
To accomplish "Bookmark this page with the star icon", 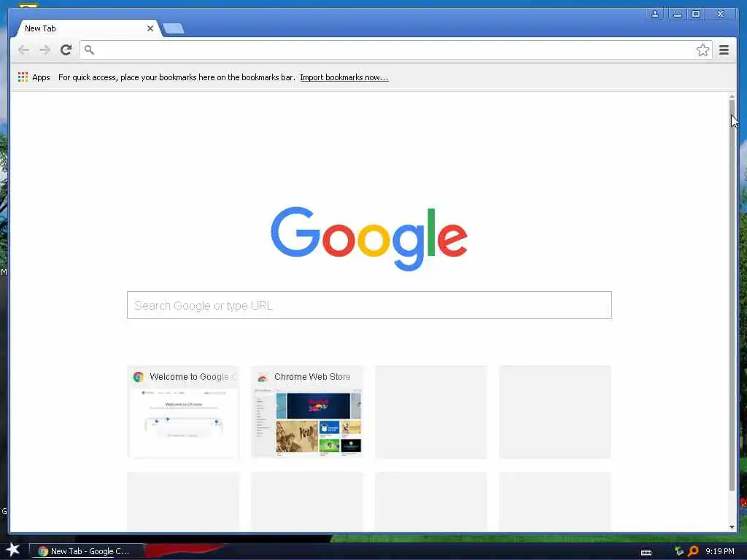I will click(x=703, y=50).
